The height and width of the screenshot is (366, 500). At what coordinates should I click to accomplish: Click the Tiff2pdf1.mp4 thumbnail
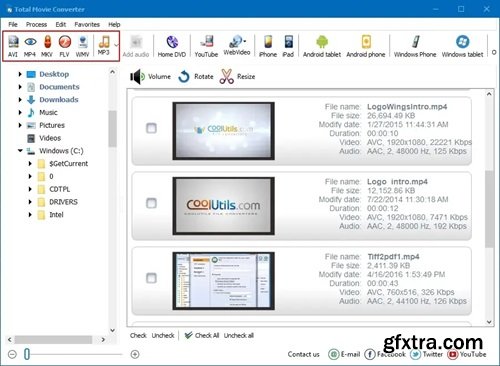pyautogui.click(x=223, y=281)
